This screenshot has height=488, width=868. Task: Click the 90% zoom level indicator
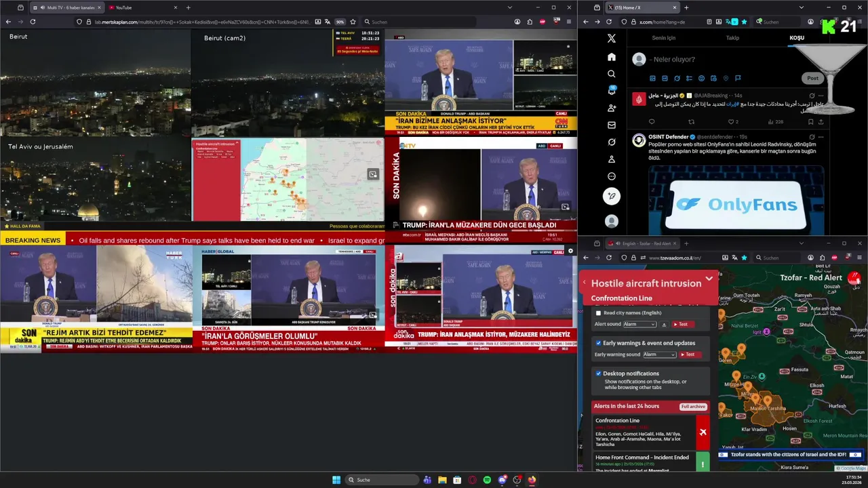point(340,22)
